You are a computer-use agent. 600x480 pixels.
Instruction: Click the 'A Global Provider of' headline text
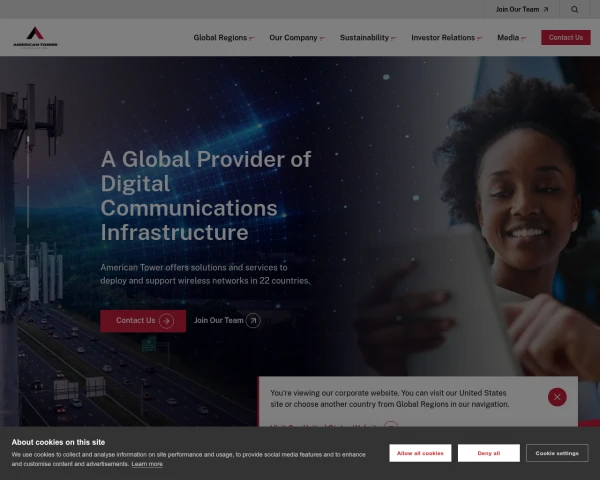(x=206, y=159)
